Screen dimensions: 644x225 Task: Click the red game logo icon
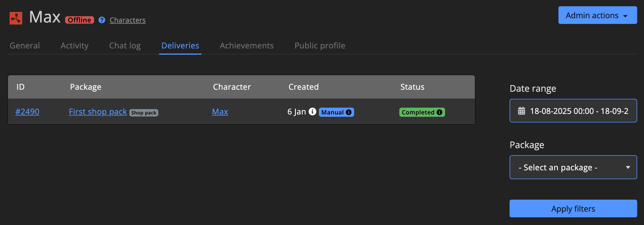[x=16, y=18]
